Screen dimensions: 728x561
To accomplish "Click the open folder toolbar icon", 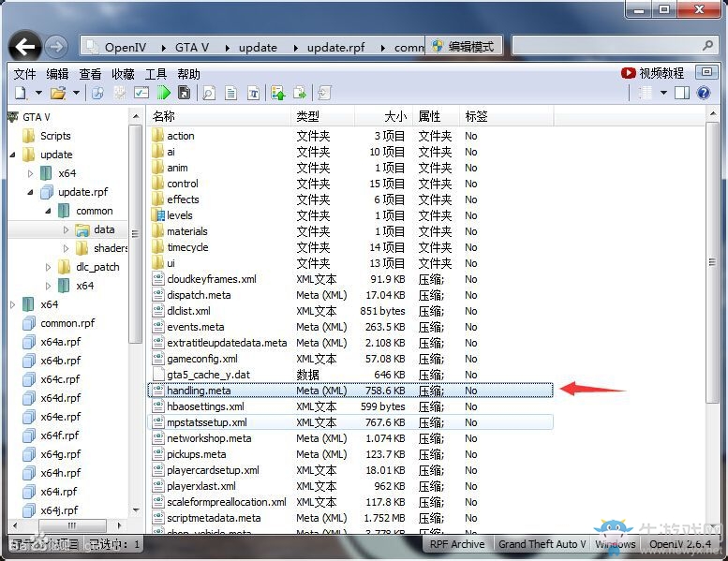I will pyautogui.click(x=58, y=93).
